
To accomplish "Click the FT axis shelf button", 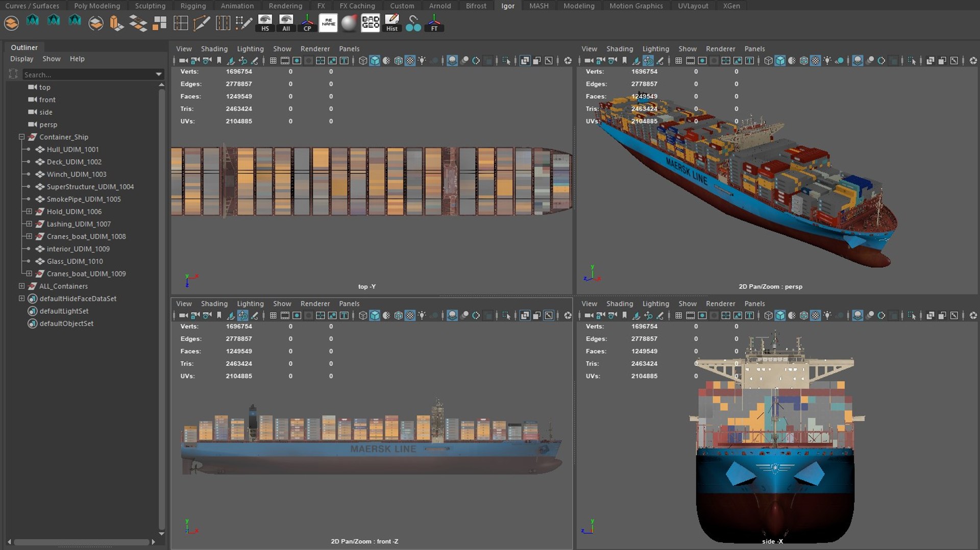I will coord(434,23).
